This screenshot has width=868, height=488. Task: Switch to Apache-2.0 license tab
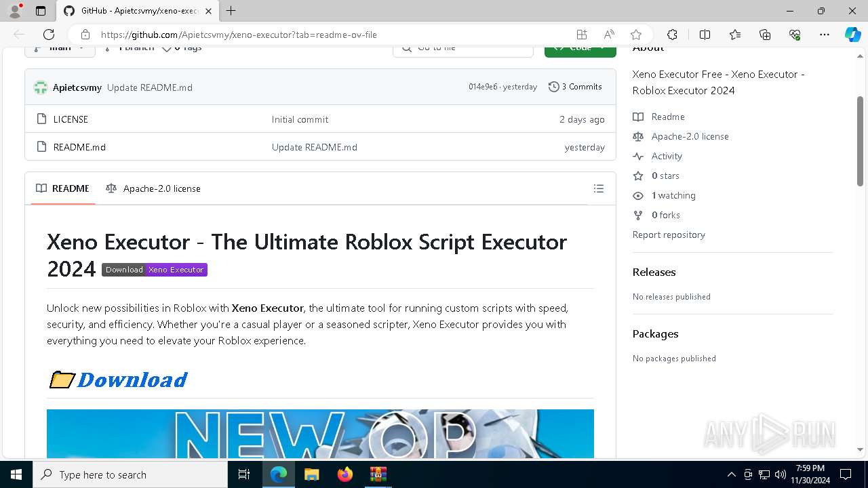153,188
